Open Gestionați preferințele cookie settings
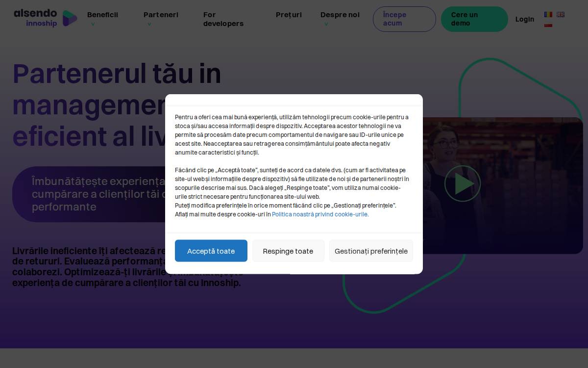 point(371,251)
